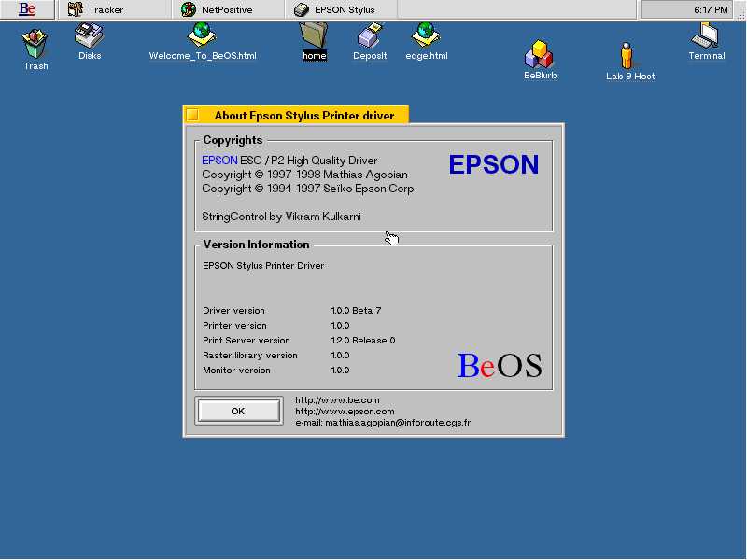747x560 pixels.
Task: Open Welcome_To_BeOS.html globe icon
Action: pyautogui.click(x=202, y=35)
